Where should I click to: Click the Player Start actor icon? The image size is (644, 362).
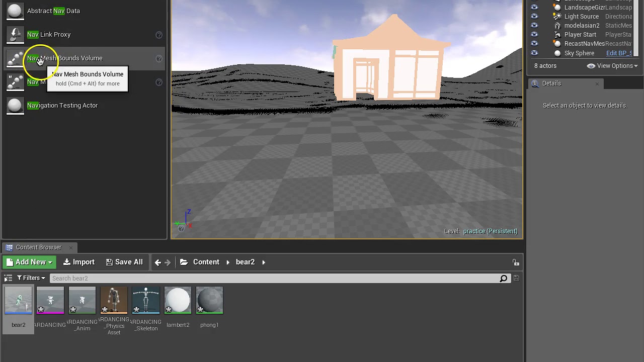[x=557, y=34]
